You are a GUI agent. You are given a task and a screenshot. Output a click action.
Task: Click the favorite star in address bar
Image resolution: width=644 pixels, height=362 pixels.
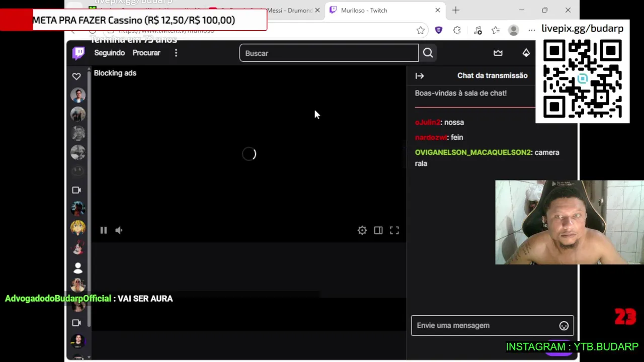pos(421,31)
